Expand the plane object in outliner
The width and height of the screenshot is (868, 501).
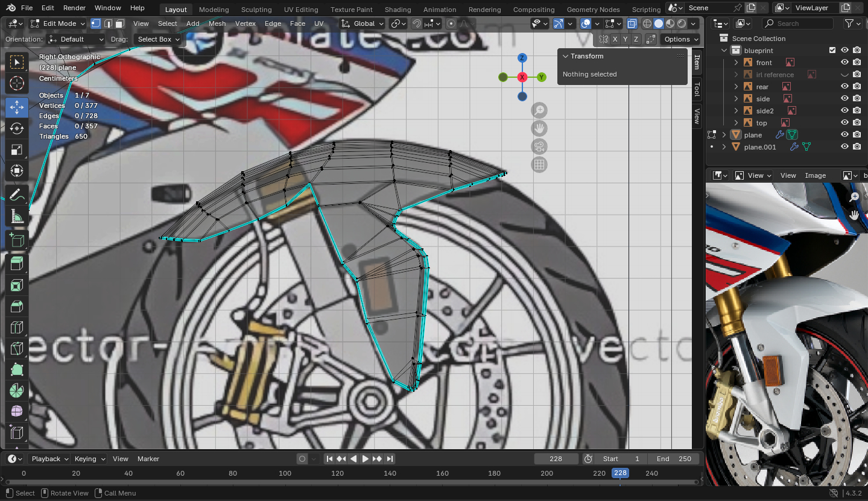(724, 135)
